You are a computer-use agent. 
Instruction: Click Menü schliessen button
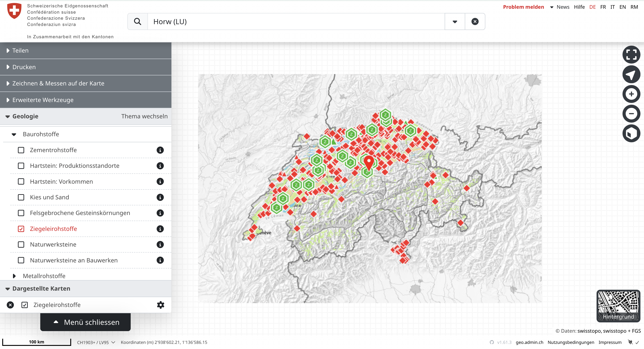point(85,322)
